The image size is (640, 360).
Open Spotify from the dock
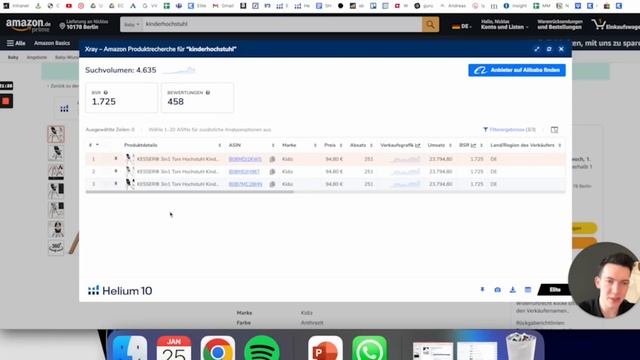pyautogui.click(x=262, y=349)
